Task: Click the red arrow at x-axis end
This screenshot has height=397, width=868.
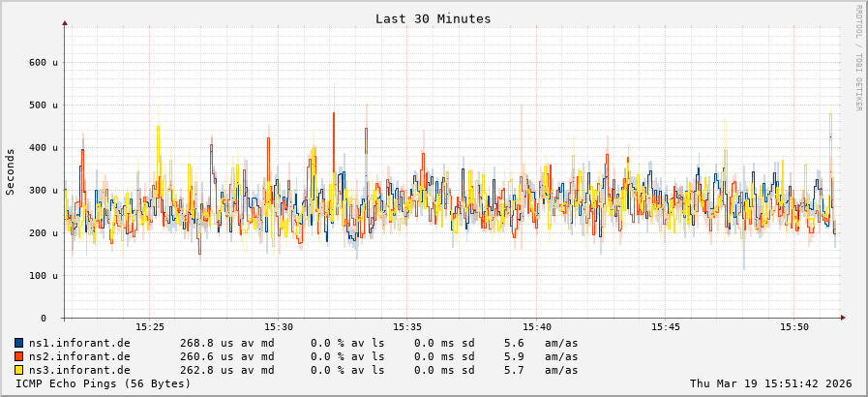Action: point(842,318)
